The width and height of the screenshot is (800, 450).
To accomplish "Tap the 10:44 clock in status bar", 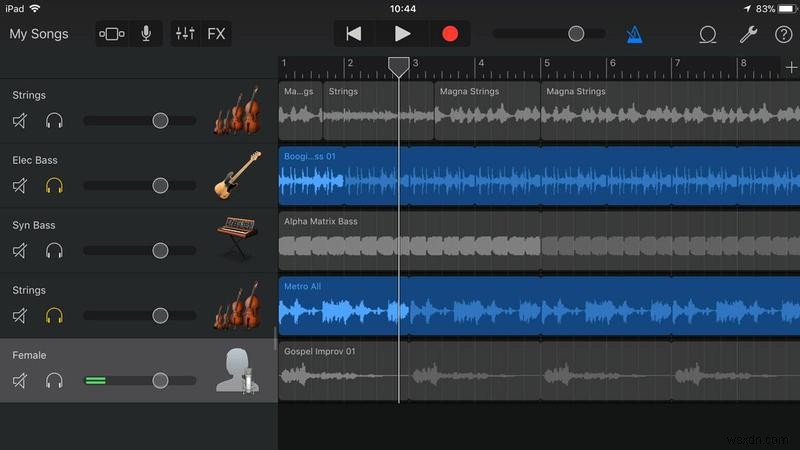I will (x=403, y=9).
